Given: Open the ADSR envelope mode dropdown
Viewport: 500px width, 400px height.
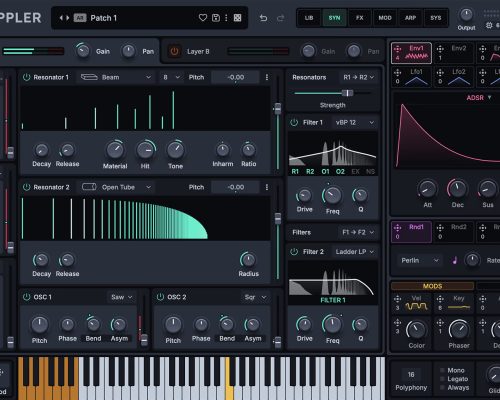Looking at the screenshot, I should tap(479, 98).
